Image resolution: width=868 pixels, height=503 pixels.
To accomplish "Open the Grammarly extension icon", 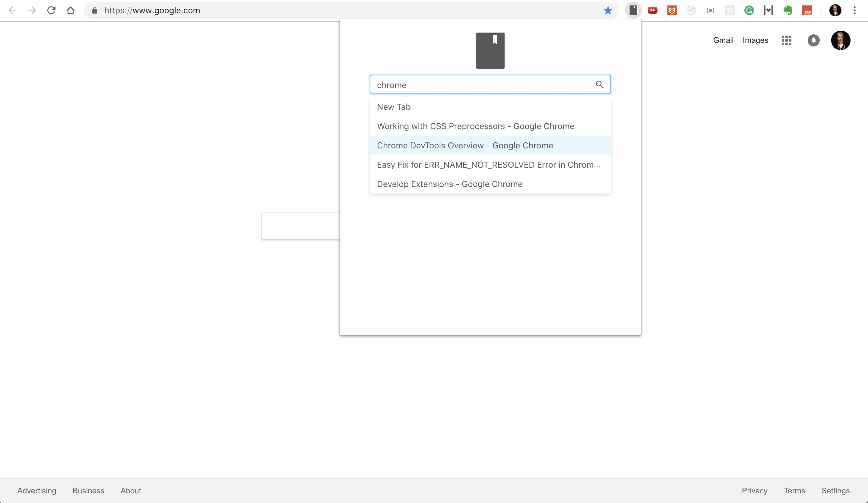I will [x=749, y=10].
